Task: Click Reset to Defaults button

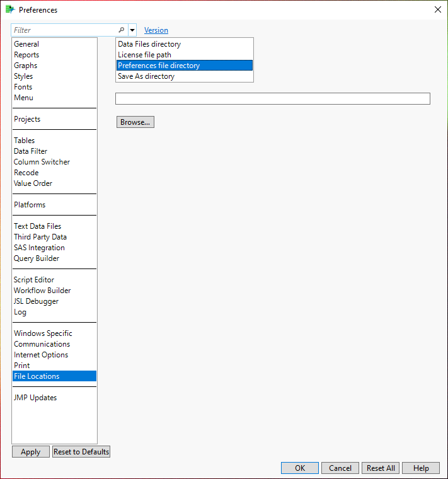Action: [81, 452]
